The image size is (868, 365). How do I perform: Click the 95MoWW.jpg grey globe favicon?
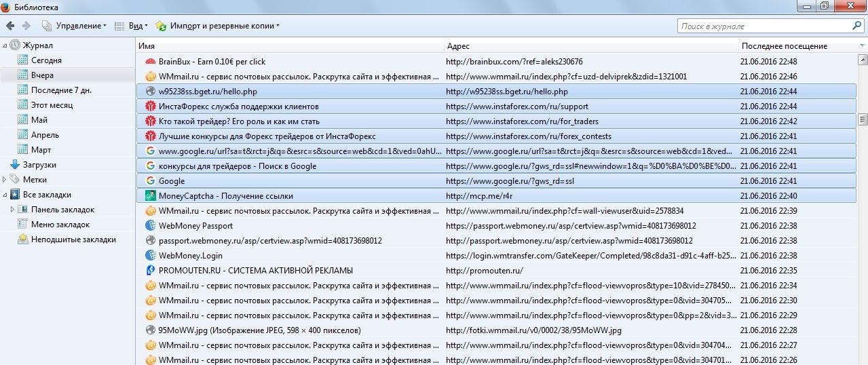point(151,330)
